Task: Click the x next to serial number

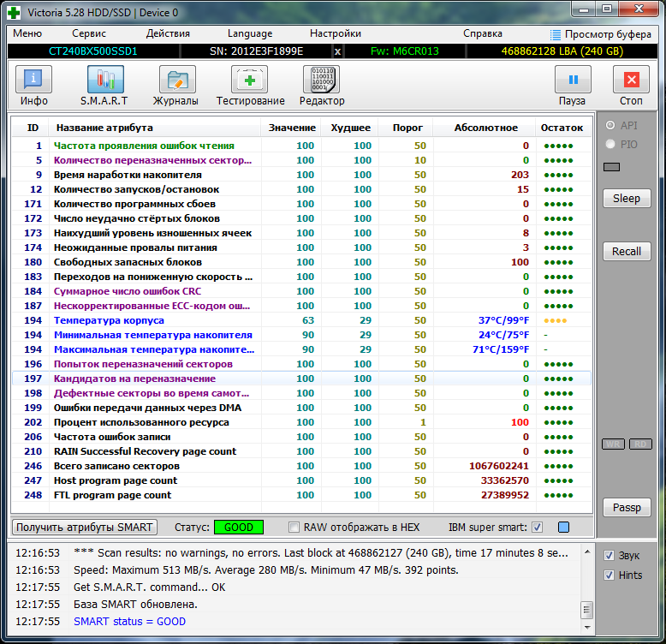Action: pos(337,51)
